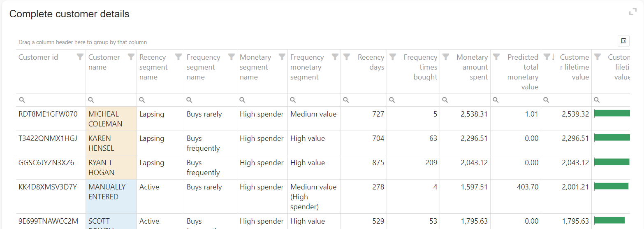Sort by Customer lifetime value header
This screenshot has height=229, width=644.
coord(574,67)
